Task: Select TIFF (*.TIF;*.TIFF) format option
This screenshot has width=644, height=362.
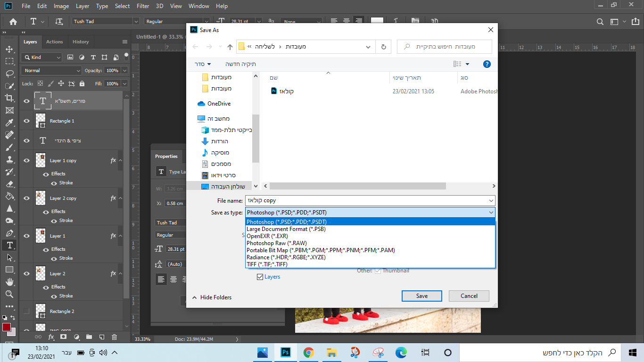Action: click(371, 264)
